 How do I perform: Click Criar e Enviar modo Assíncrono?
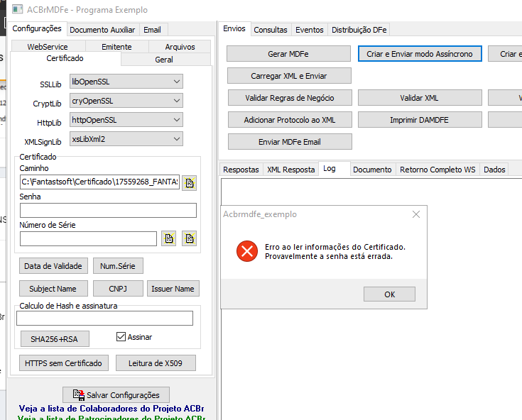420,54
